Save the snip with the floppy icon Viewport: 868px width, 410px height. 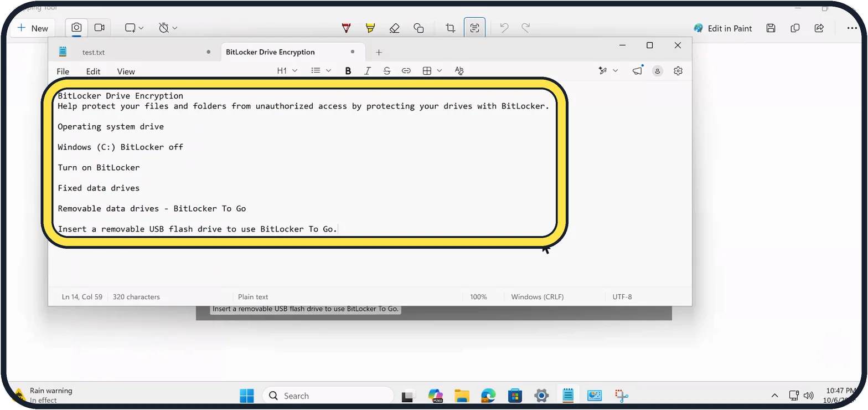coord(771,28)
